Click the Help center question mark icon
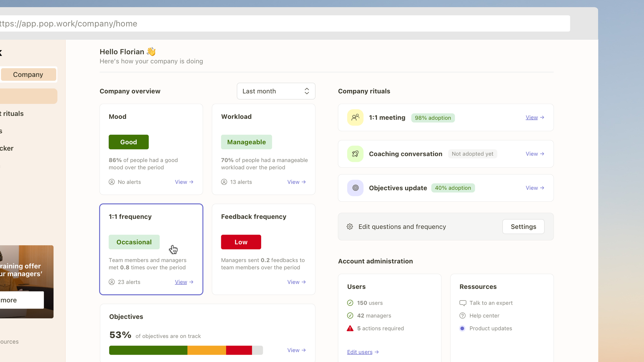Image resolution: width=644 pixels, height=362 pixels. [463, 316]
